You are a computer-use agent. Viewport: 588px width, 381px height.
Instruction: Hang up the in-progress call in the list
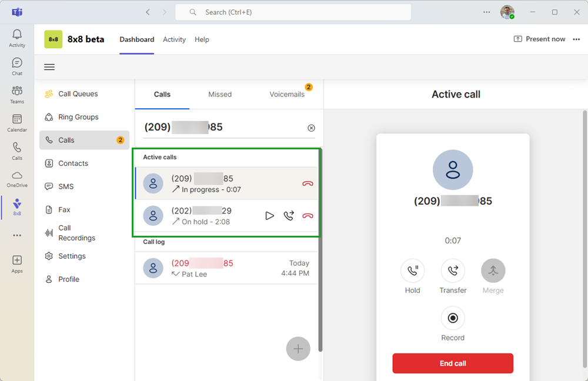tap(308, 183)
